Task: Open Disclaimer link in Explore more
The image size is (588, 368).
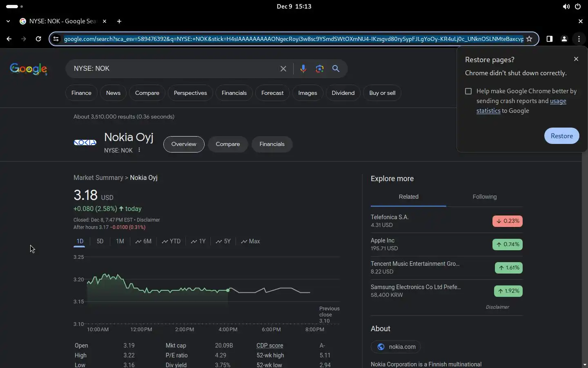Action: (x=497, y=307)
